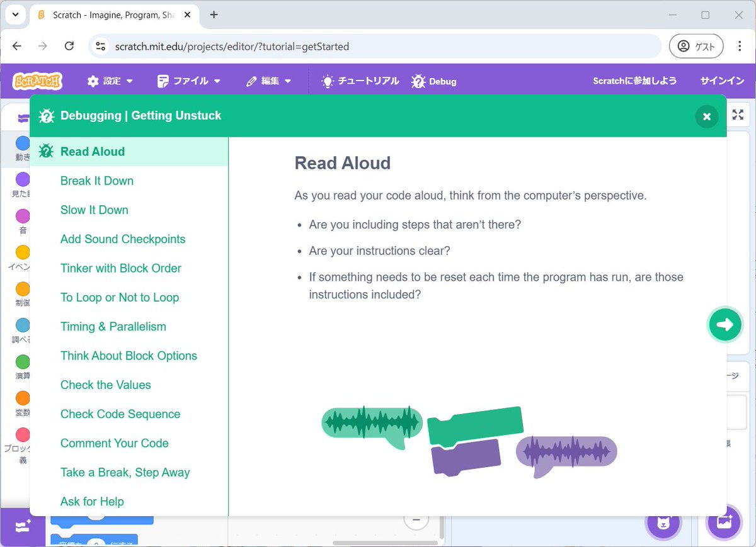756x547 pixels.
Task: Select the yellow events category circle
Action: tap(22, 252)
